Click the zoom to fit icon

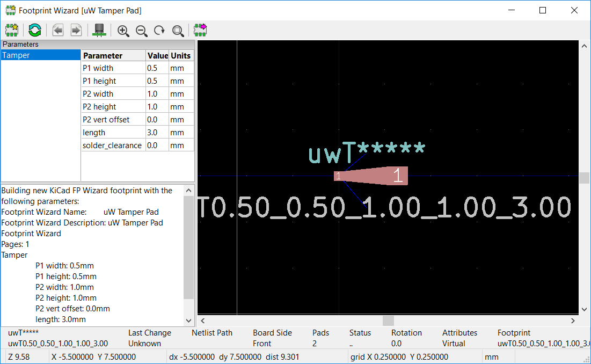tap(178, 31)
